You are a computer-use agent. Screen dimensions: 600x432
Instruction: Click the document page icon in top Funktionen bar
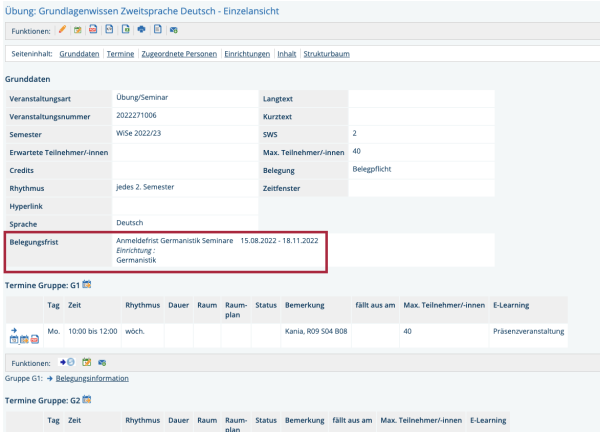158,31
